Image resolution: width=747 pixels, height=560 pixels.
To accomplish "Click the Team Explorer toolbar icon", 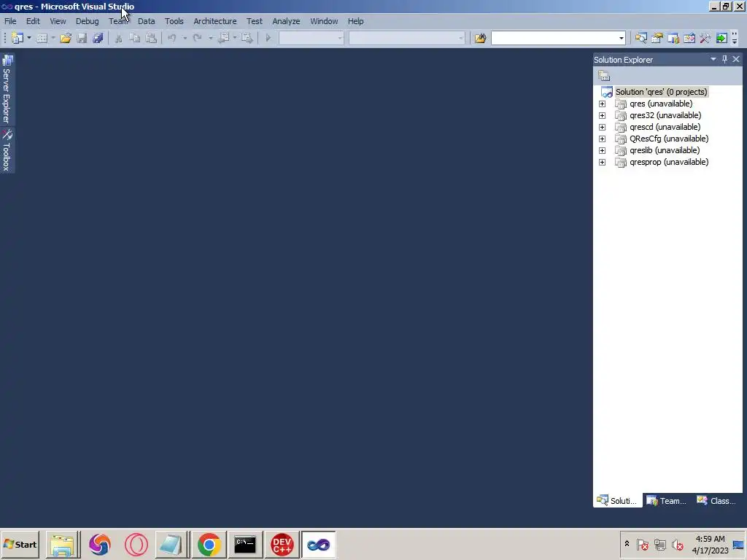I will pos(673,38).
